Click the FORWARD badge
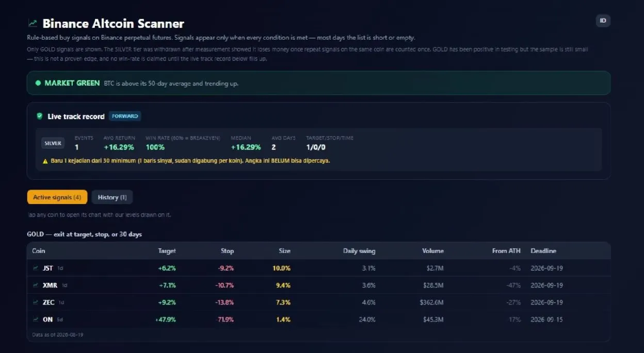 (125, 116)
